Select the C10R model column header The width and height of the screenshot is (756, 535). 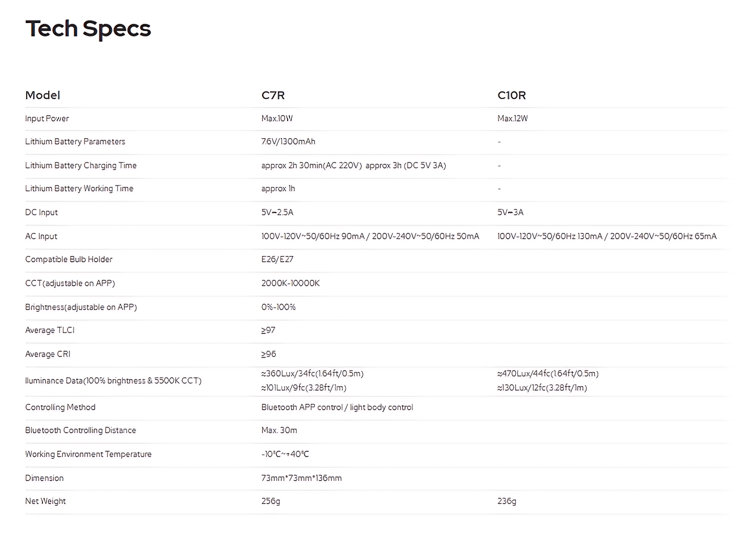click(511, 95)
